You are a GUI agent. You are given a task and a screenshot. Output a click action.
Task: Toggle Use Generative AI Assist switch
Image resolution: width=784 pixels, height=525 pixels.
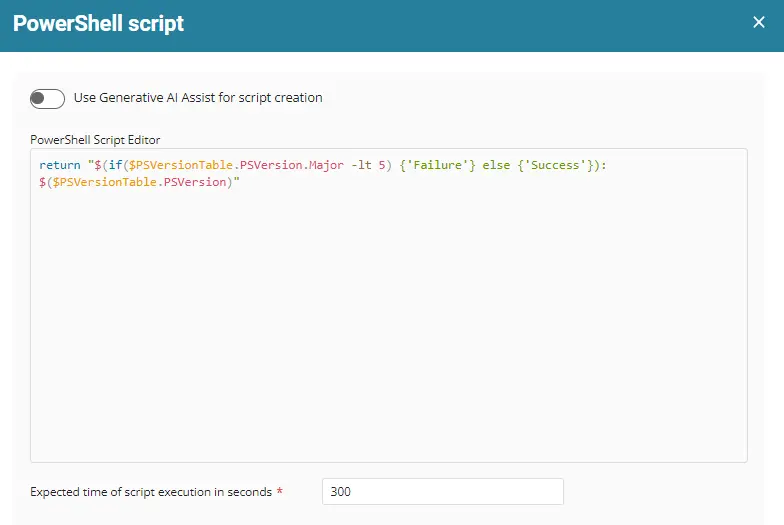(47, 98)
